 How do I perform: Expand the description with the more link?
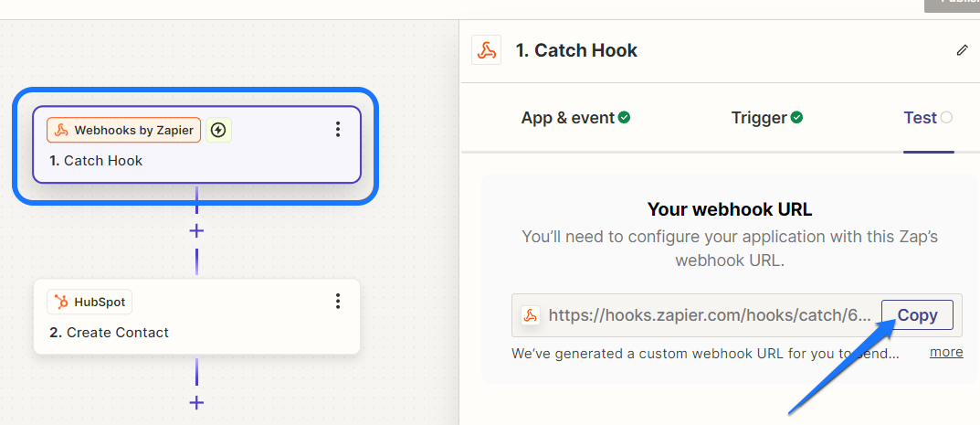pos(946,352)
